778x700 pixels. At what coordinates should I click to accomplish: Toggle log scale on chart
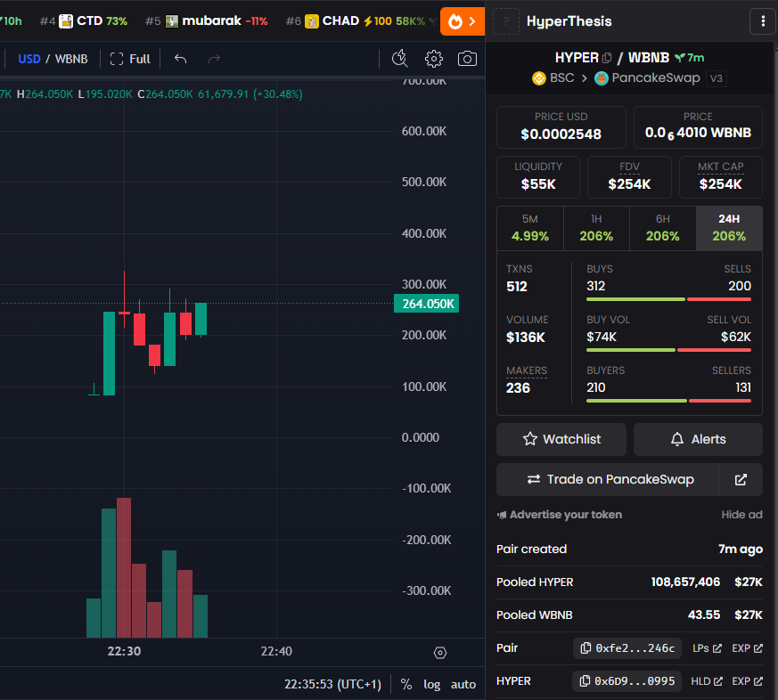point(431,684)
